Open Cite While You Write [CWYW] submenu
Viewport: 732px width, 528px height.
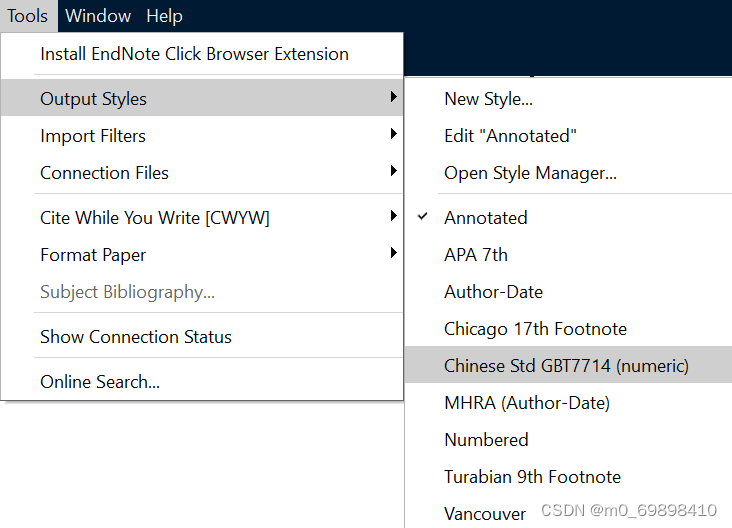(202, 218)
